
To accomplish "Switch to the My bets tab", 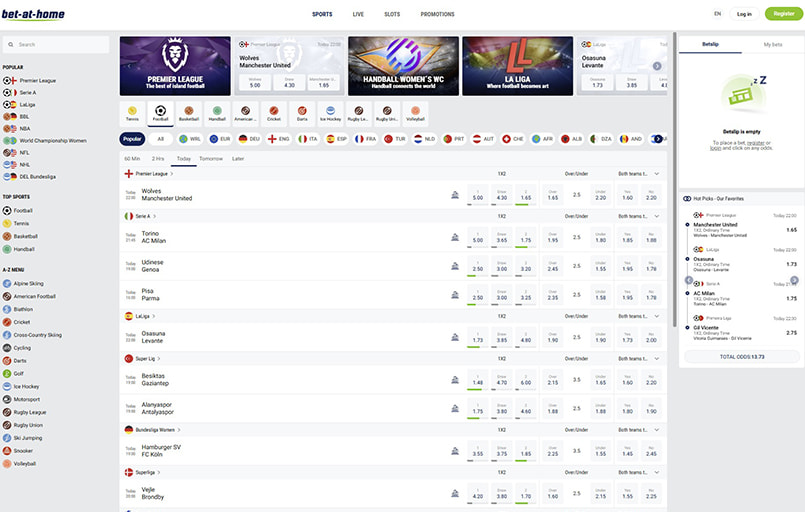I will (x=773, y=45).
